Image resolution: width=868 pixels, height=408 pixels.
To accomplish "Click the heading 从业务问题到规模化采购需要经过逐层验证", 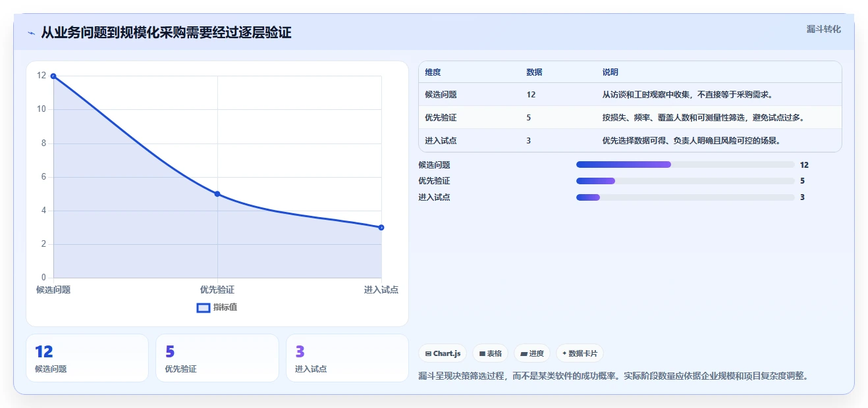I will click(166, 33).
